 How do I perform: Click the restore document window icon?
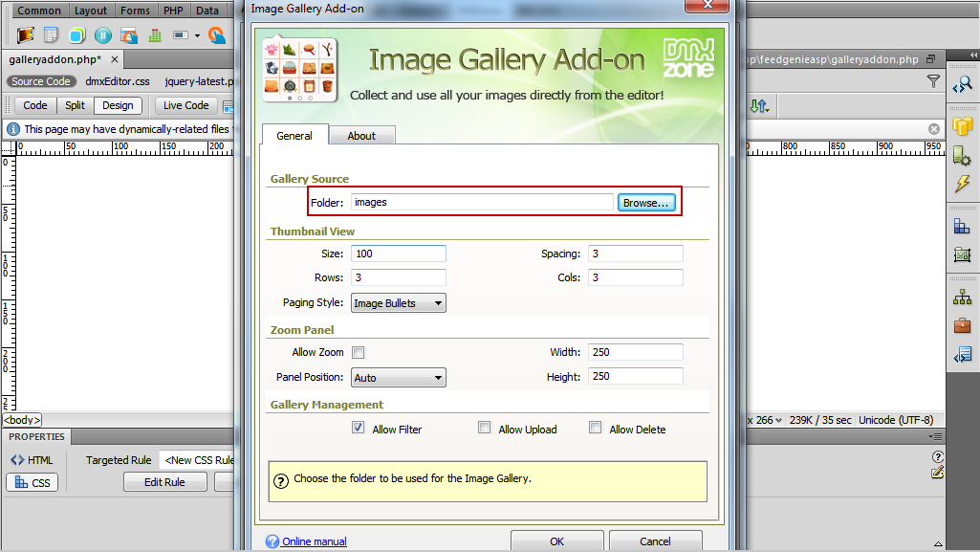(x=931, y=59)
